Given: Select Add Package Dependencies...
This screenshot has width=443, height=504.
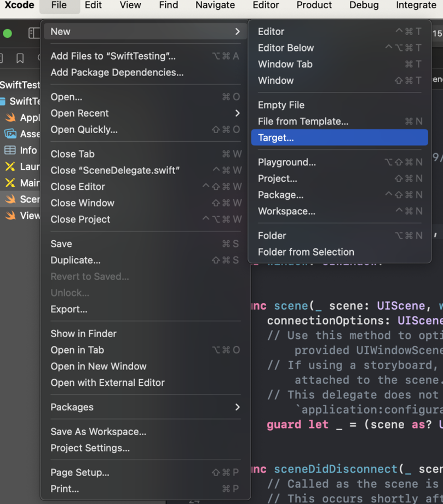Looking at the screenshot, I should point(146,72).
